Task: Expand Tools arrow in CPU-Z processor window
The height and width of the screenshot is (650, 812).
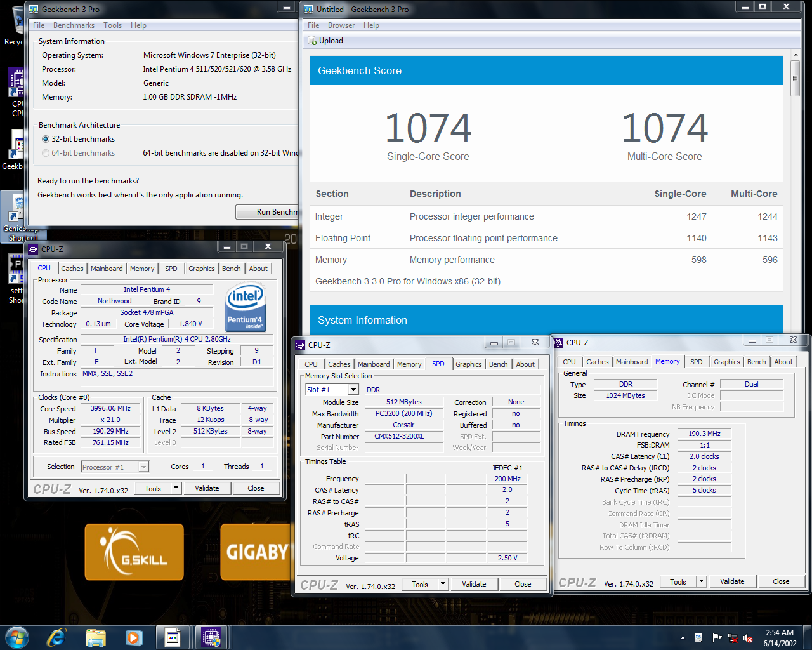Action: pyautogui.click(x=176, y=488)
